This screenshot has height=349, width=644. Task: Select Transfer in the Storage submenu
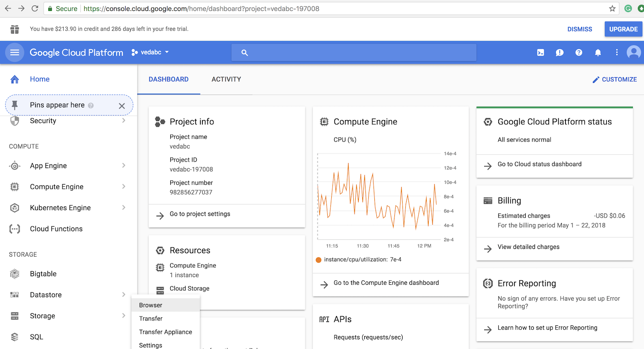165,318
